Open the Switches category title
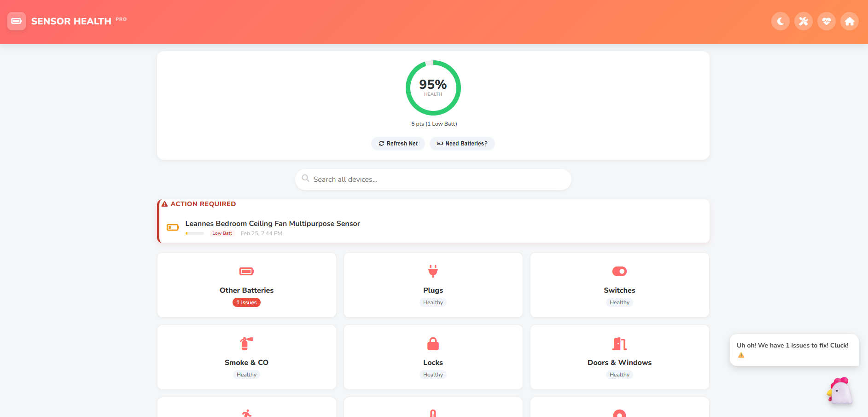 click(620, 290)
